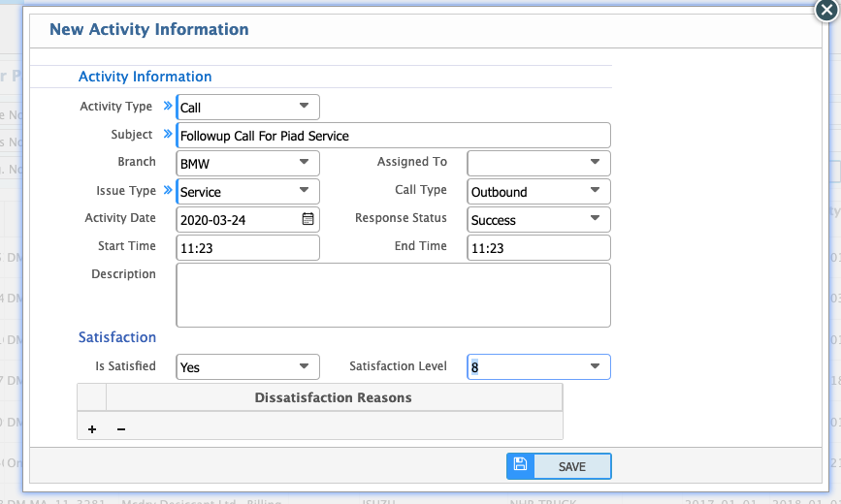
Task: Click into the Subject text field
Action: [393, 136]
